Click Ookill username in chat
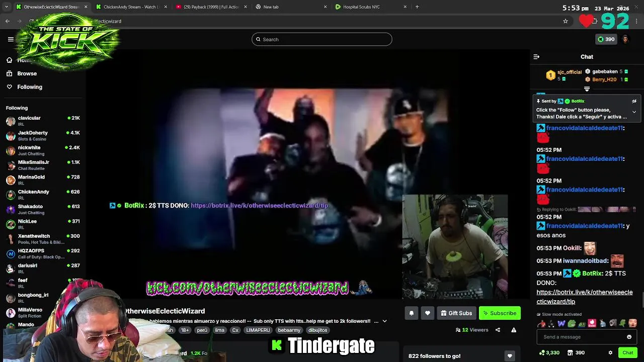This screenshot has height=362, width=644. [x=572, y=248]
